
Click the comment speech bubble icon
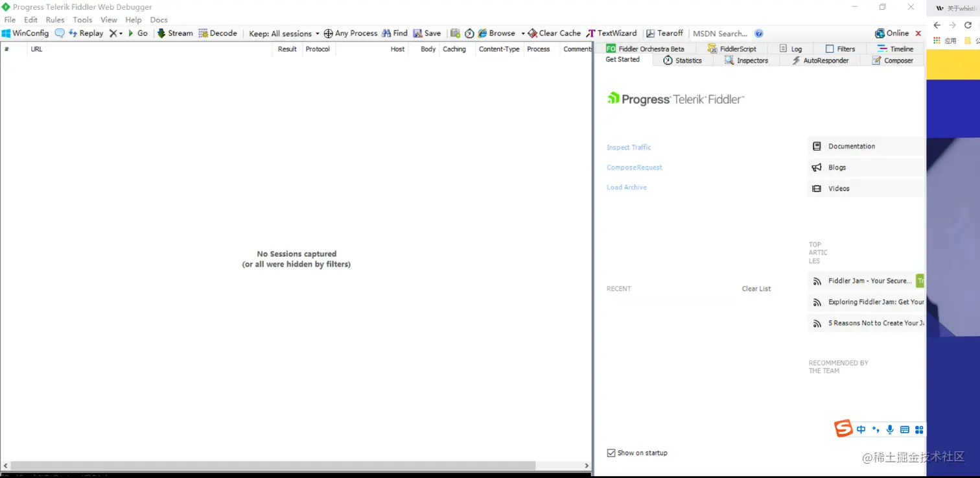60,33
